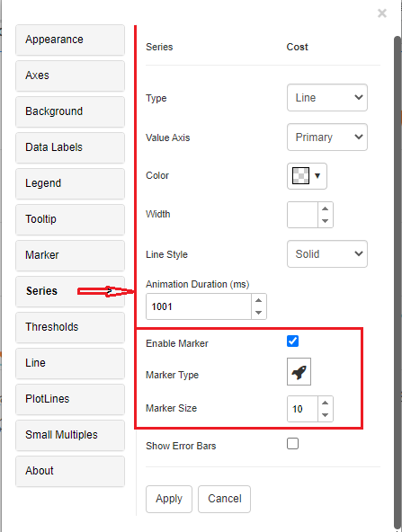Switch to the Appearance settings tab
Viewport: 402px width, 532px height.
pyautogui.click(x=70, y=40)
